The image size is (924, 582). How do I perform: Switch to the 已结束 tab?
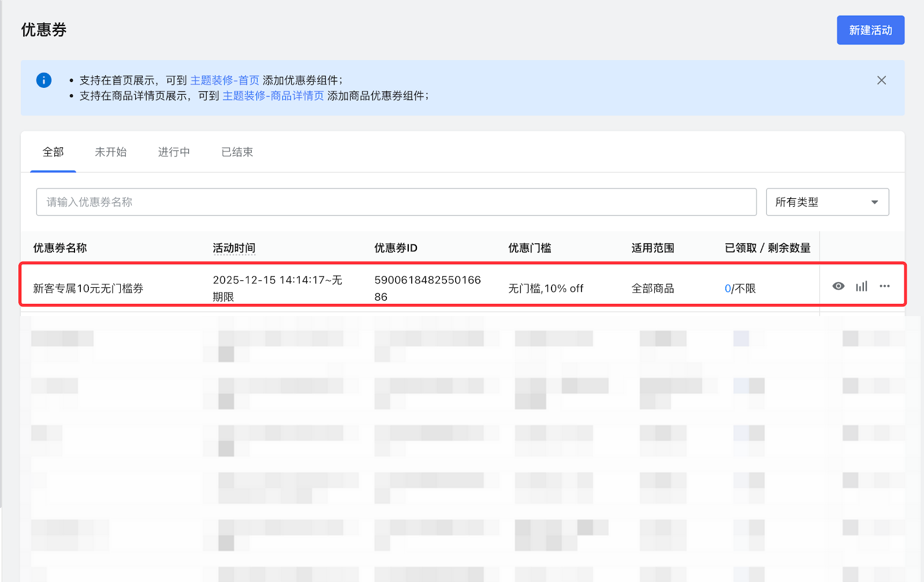[237, 152]
